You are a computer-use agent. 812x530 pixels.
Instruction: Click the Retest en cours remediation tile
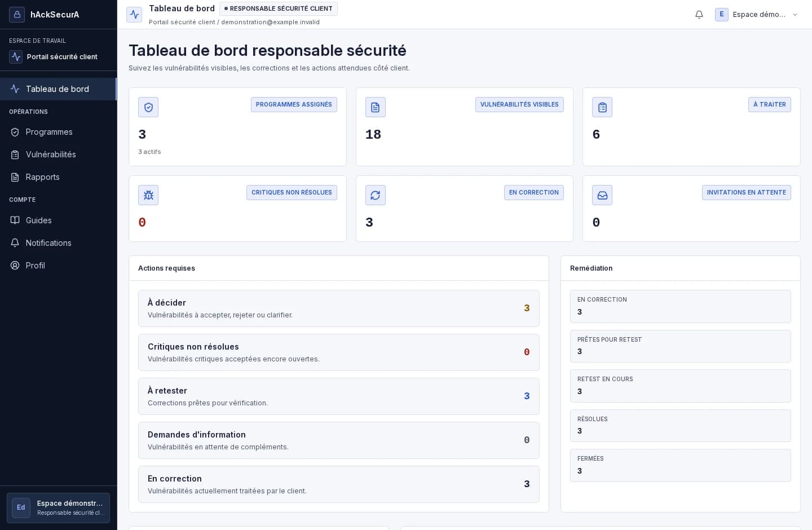click(681, 386)
